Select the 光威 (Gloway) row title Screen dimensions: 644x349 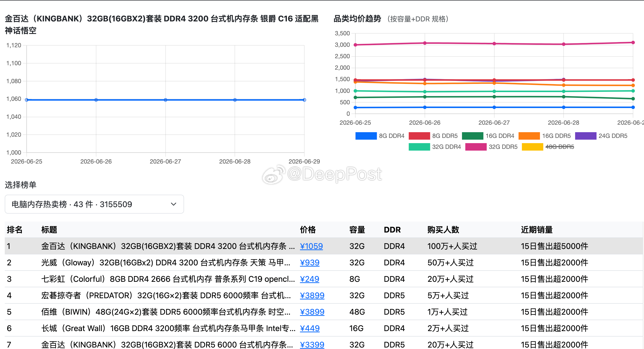point(166,263)
